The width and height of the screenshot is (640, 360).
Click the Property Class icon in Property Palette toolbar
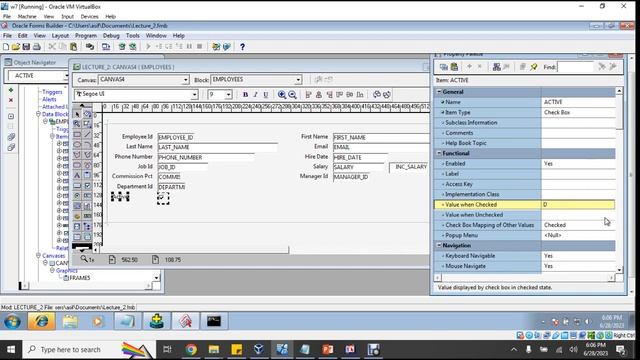tap(496, 67)
